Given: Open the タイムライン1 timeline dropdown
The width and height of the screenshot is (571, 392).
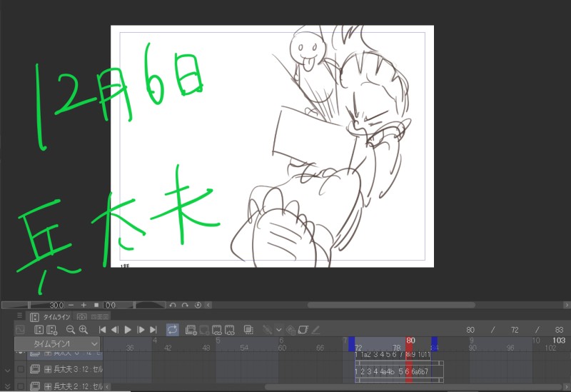Looking at the screenshot, I should pos(57,344).
